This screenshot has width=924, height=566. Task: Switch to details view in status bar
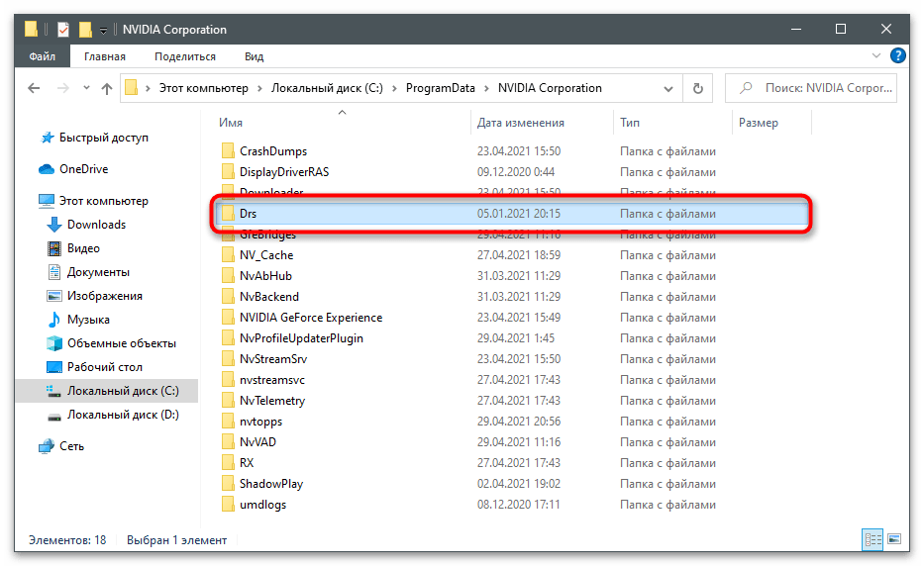tap(873, 539)
